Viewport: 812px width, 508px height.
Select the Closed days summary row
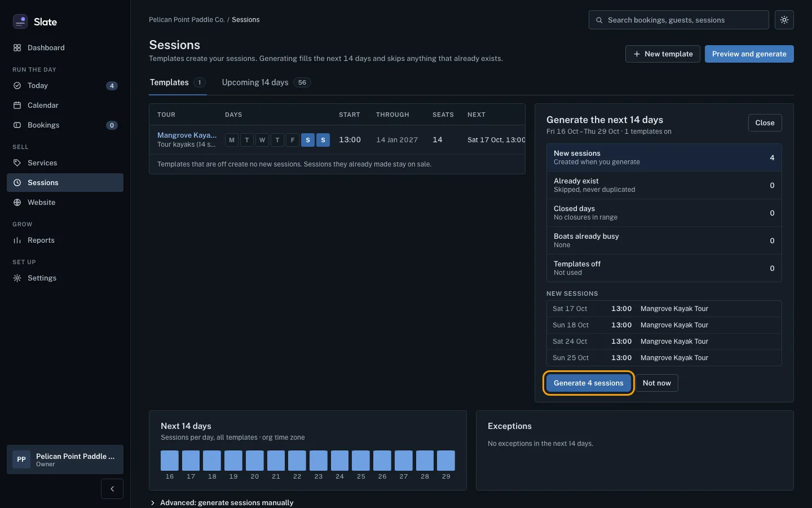pyautogui.click(x=664, y=213)
